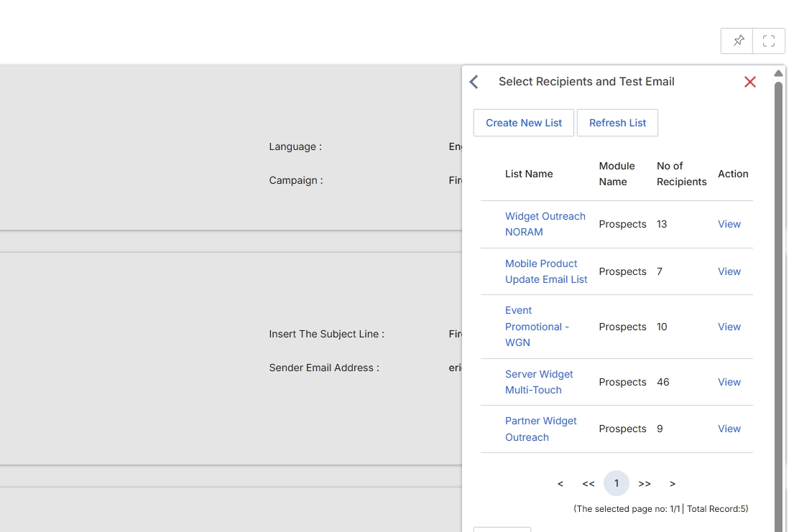The image size is (794, 532).
Task: View the Mobile Product Update Email List recipients
Action: click(x=729, y=271)
